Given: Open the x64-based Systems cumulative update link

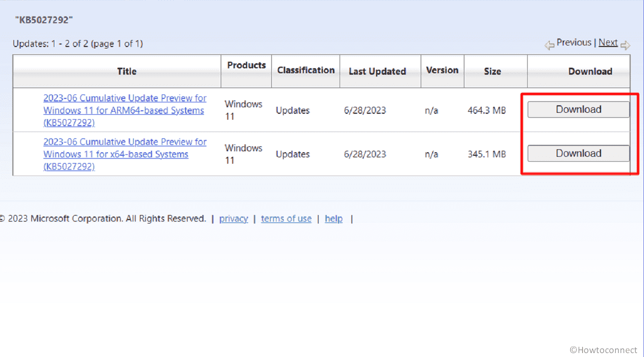Looking at the screenshot, I should coord(125,154).
